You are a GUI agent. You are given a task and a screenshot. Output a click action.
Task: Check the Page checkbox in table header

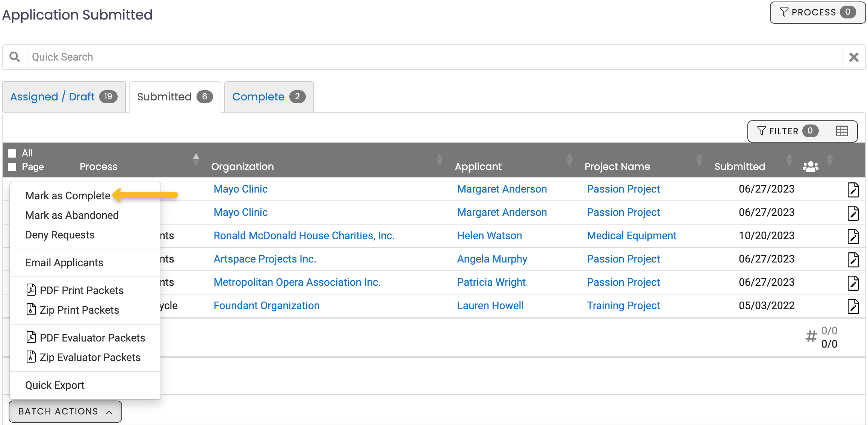click(x=12, y=167)
